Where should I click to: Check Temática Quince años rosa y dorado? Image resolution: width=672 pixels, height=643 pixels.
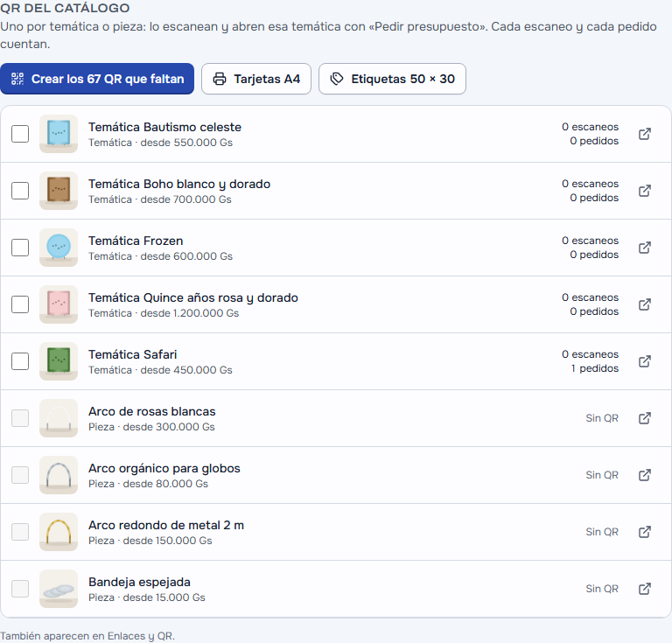(x=20, y=304)
